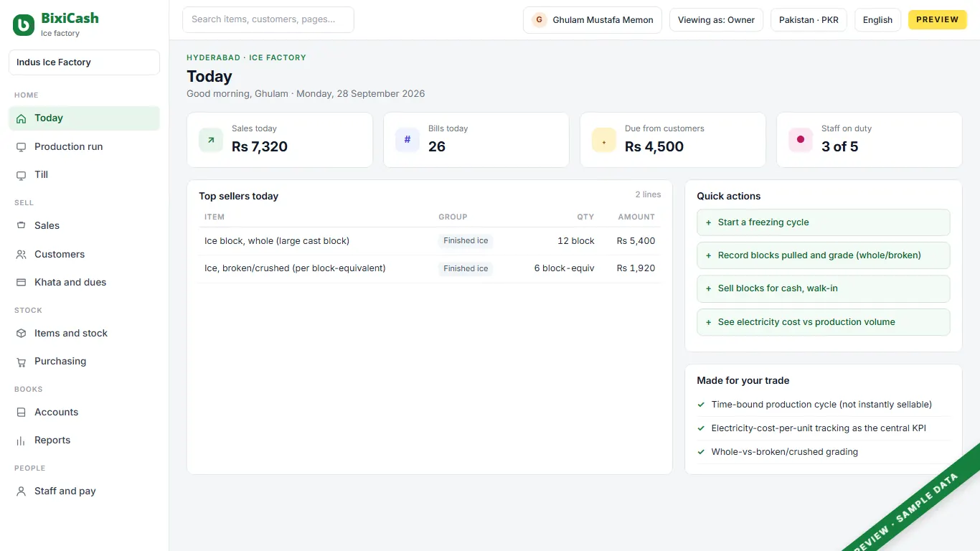
Task: Open the Till icon in sidebar
Action: point(21,174)
